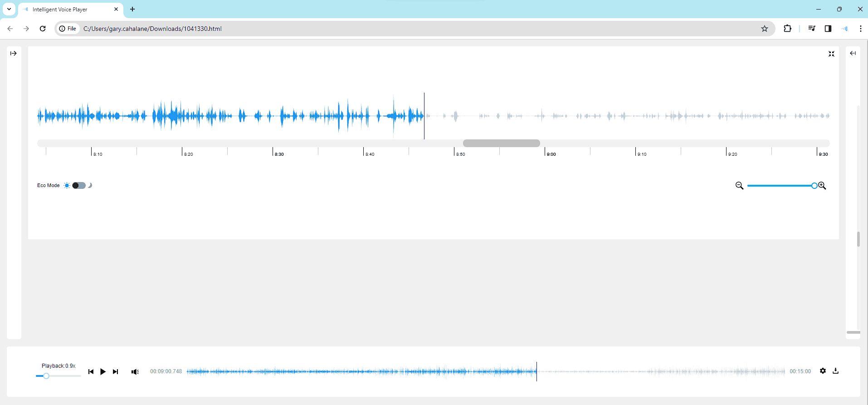The image size is (868, 405).
Task: Click the right panel vertical scrollbar
Action: click(x=858, y=239)
